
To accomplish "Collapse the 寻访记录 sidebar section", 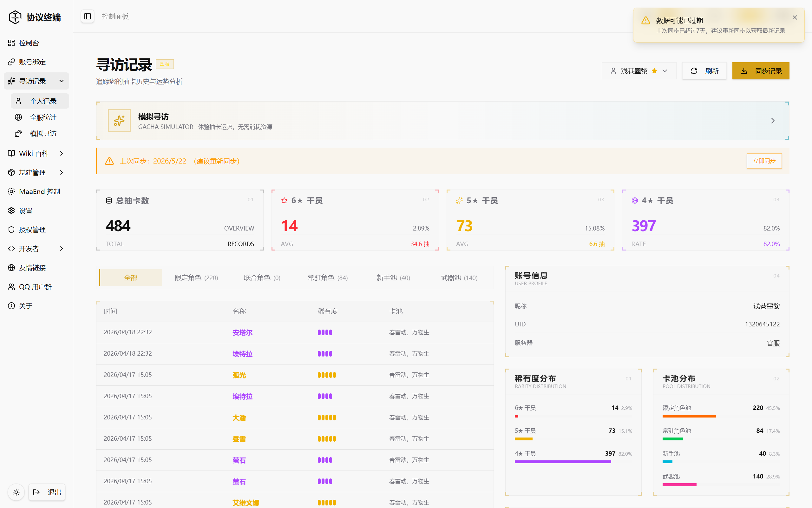I will [62, 81].
